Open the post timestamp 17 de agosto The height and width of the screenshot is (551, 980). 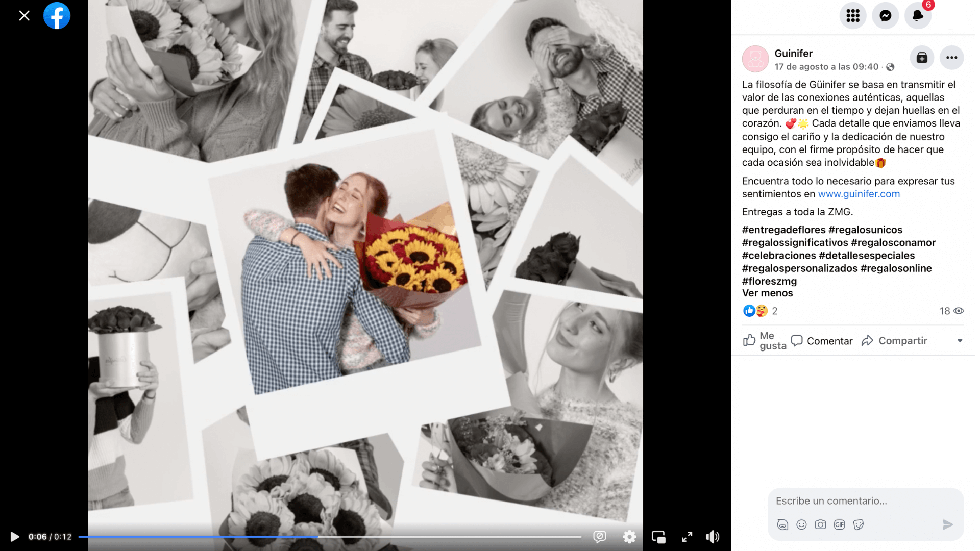coord(826,67)
